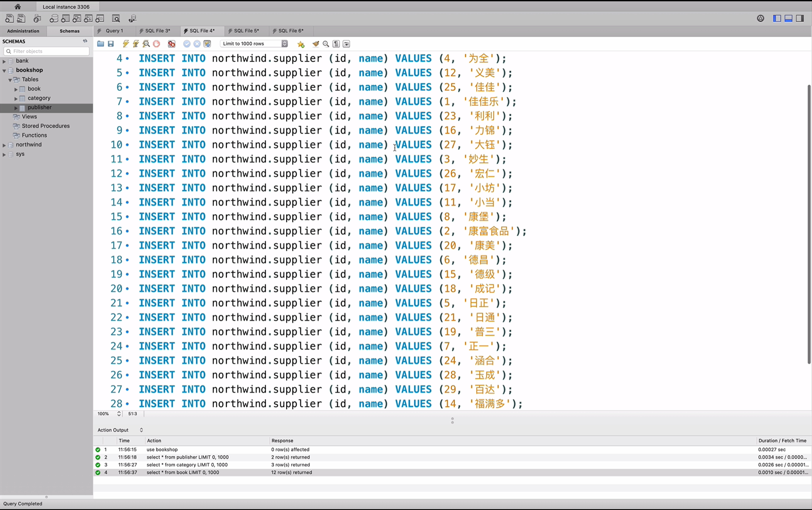The height and width of the screenshot is (510, 812).
Task: Open the SQL File 3* tab
Action: (x=157, y=31)
